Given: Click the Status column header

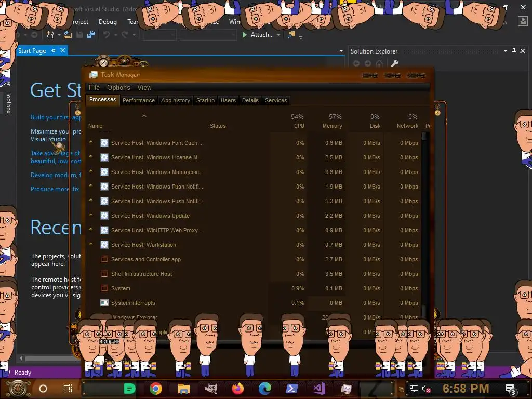Looking at the screenshot, I should pos(218,126).
